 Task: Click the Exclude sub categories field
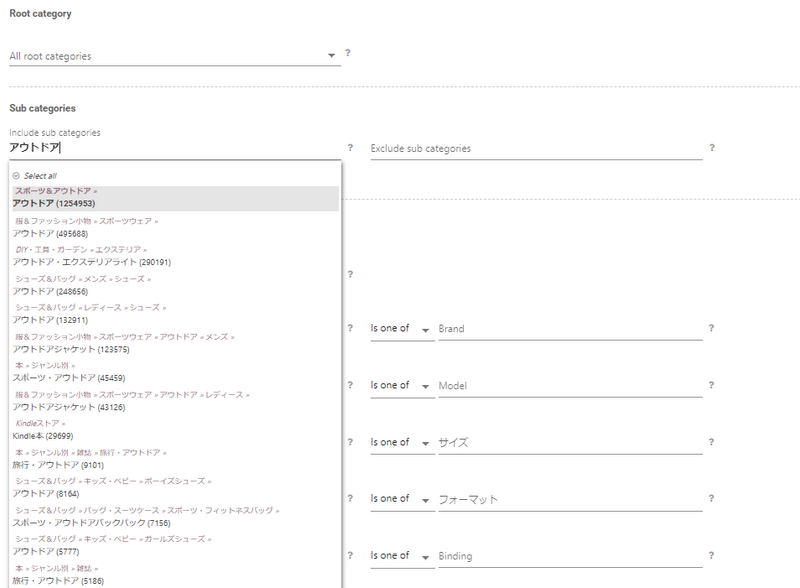tap(535, 149)
